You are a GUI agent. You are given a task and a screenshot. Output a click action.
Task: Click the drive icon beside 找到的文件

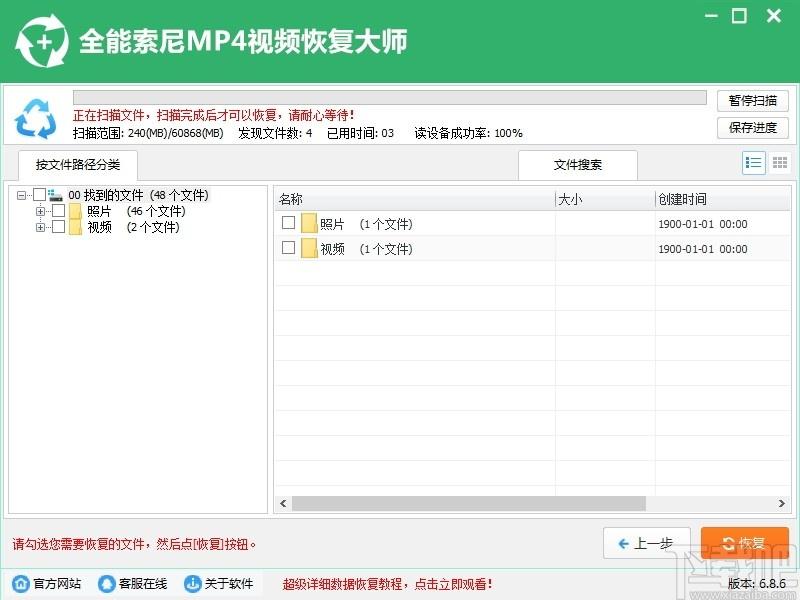(55, 195)
